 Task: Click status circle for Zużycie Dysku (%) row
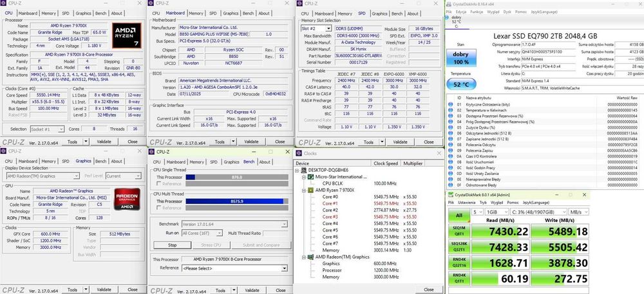pos(451,127)
